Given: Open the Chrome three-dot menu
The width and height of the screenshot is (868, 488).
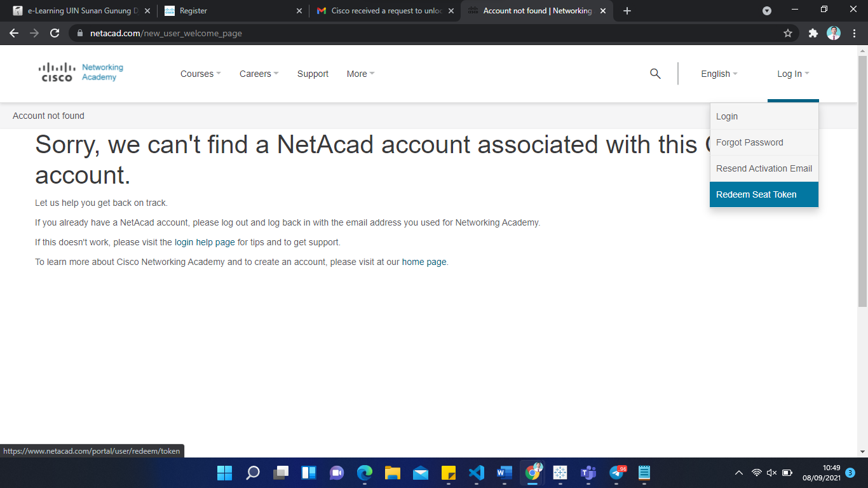Looking at the screenshot, I should (854, 33).
